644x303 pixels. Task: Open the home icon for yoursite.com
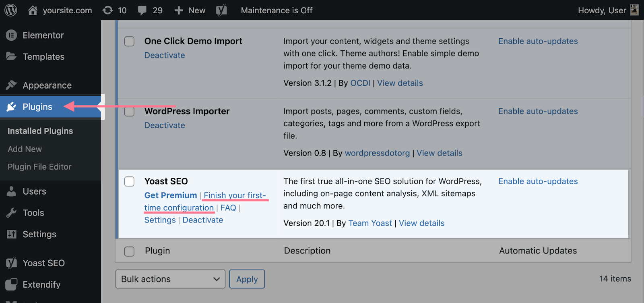coord(33,10)
